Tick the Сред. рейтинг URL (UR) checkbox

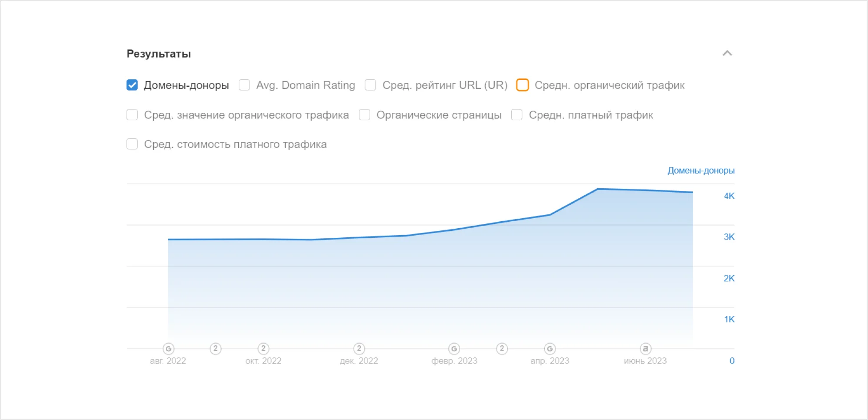click(x=371, y=85)
